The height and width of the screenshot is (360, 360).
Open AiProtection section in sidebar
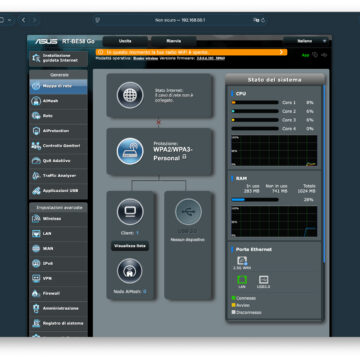point(59,131)
